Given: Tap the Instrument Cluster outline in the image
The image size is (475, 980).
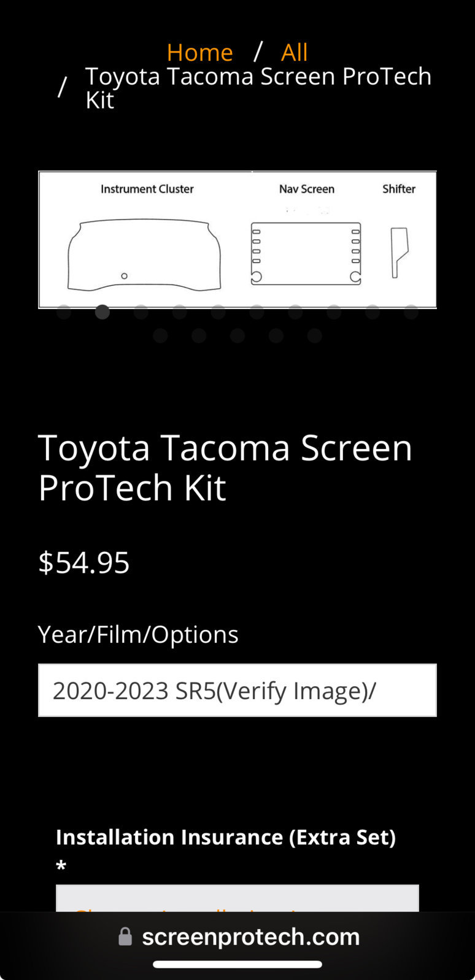Looking at the screenshot, I should coord(144,254).
